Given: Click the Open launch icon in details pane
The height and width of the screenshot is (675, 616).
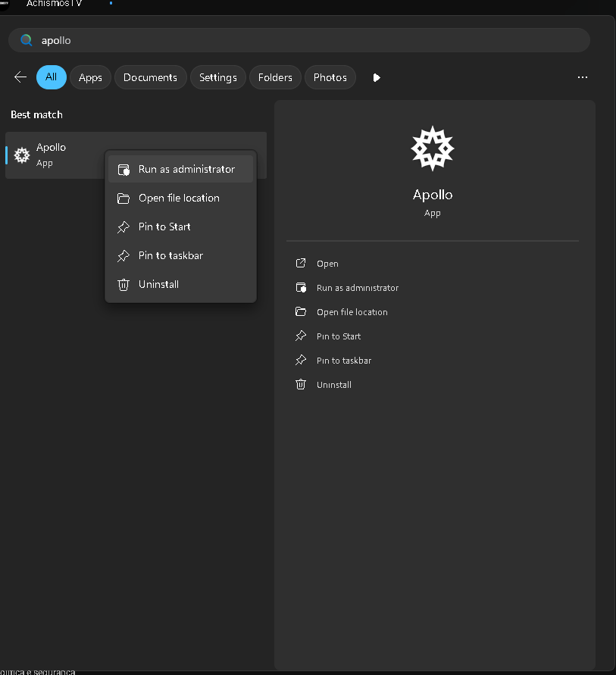Looking at the screenshot, I should 301,263.
